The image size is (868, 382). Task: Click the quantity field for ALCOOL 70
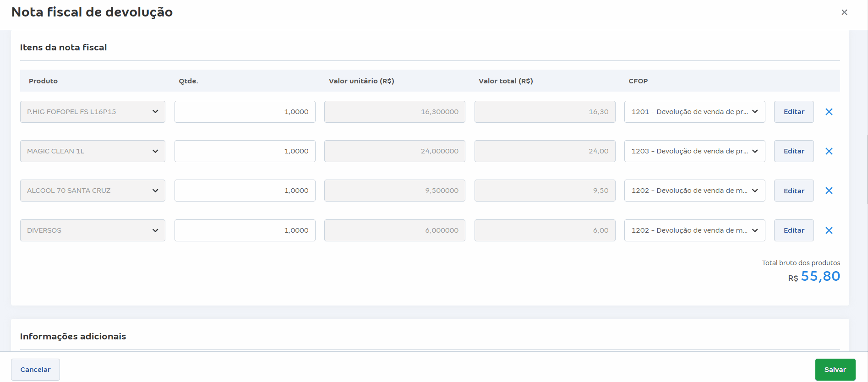[x=245, y=191]
